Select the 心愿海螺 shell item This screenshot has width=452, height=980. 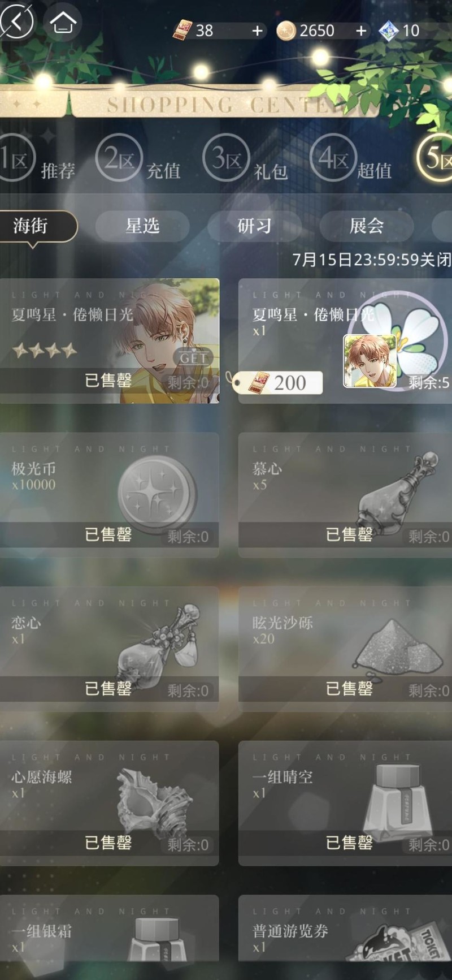point(110,803)
